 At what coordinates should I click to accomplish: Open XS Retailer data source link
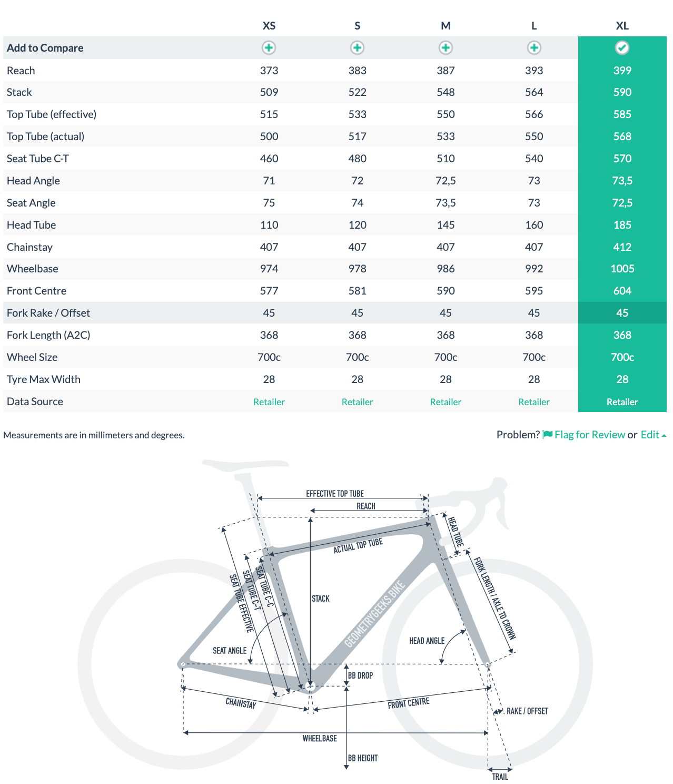pos(269,402)
